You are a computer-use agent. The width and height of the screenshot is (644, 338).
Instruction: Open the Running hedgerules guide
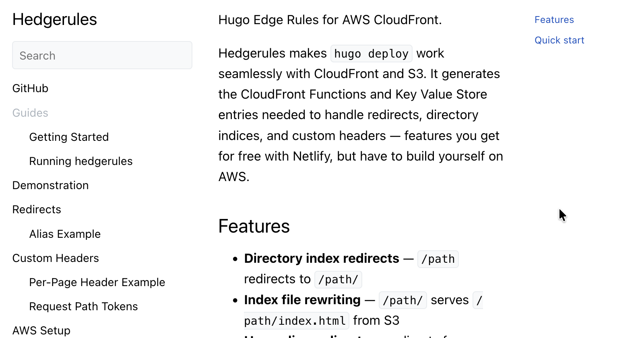(80, 161)
